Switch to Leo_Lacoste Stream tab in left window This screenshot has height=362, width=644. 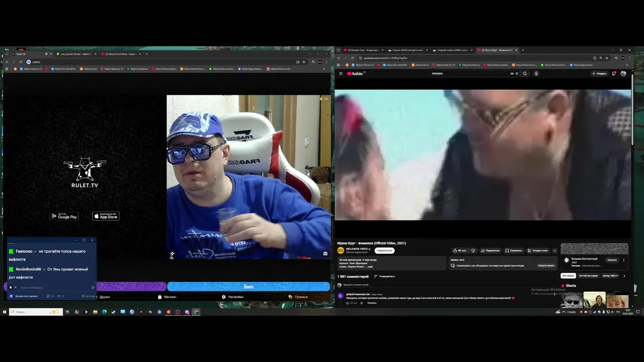[75, 54]
